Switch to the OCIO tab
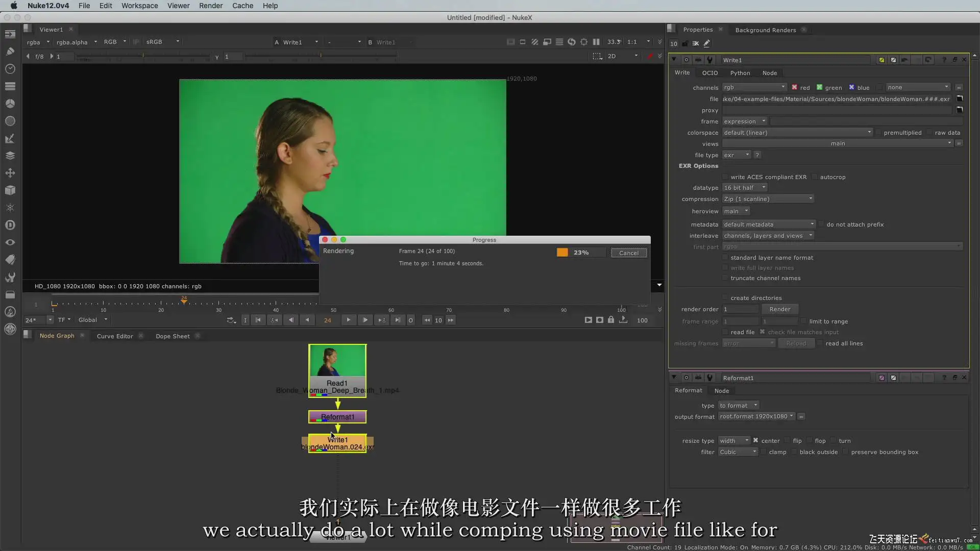The width and height of the screenshot is (980, 551). pos(709,73)
